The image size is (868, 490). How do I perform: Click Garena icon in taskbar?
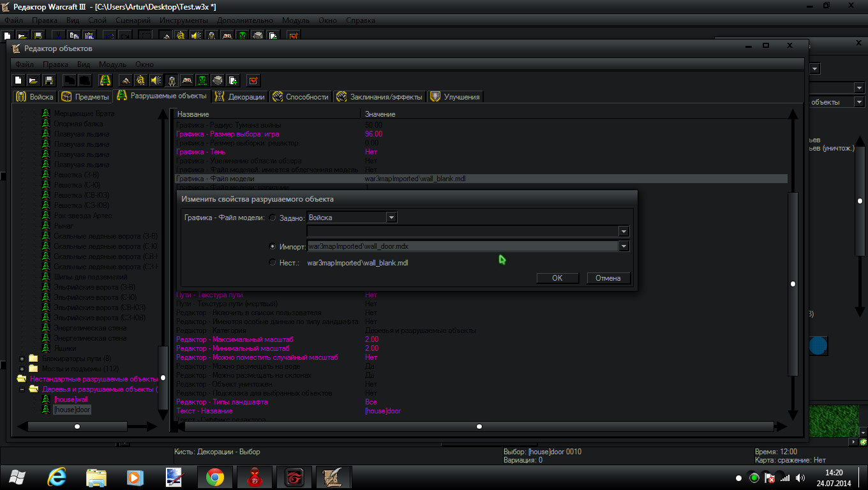coord(294,477)
